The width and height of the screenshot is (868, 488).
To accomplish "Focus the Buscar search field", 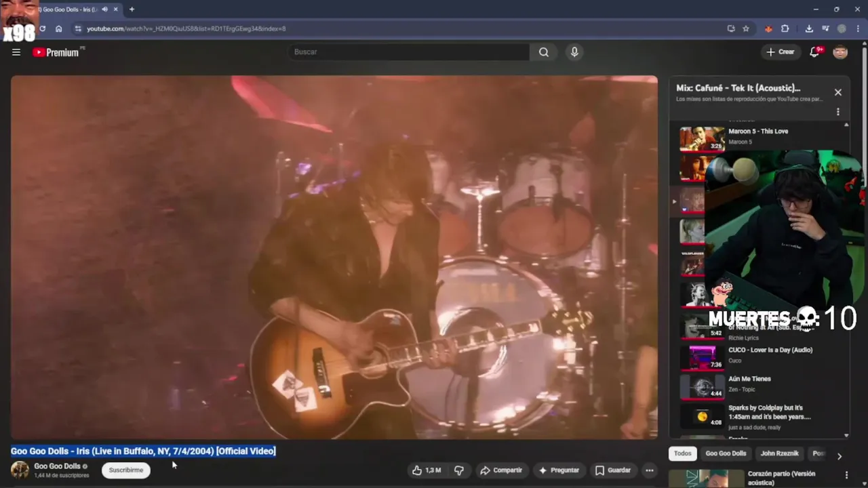I will pos(410,52).
